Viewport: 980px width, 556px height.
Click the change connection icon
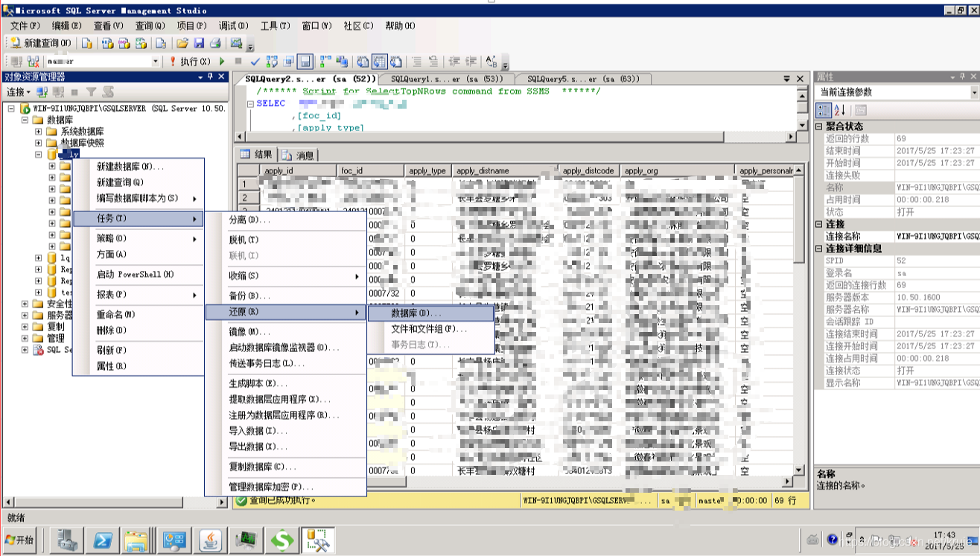click(x=34, y=62)
